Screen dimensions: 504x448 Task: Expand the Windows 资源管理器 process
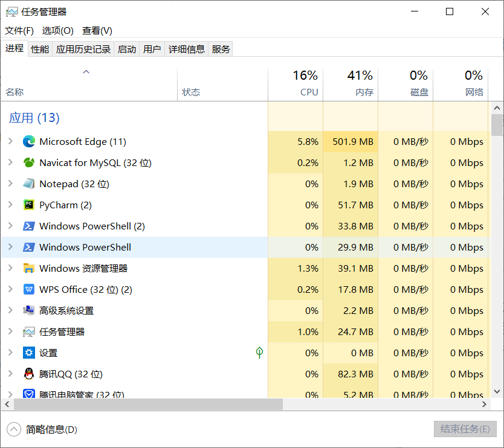click(10, 268)
